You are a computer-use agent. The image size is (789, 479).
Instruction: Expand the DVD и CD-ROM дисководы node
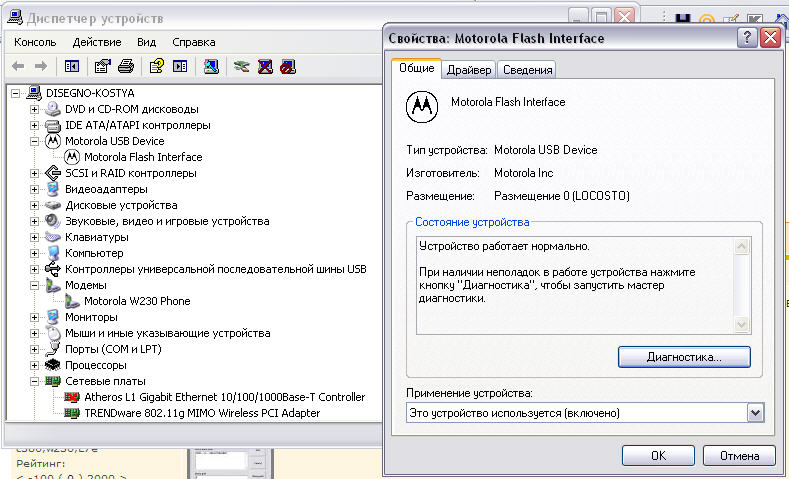34,109
